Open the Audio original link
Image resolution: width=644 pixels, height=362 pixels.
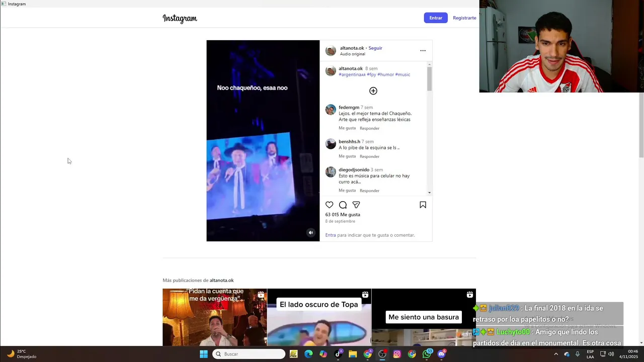pos(352,54)
